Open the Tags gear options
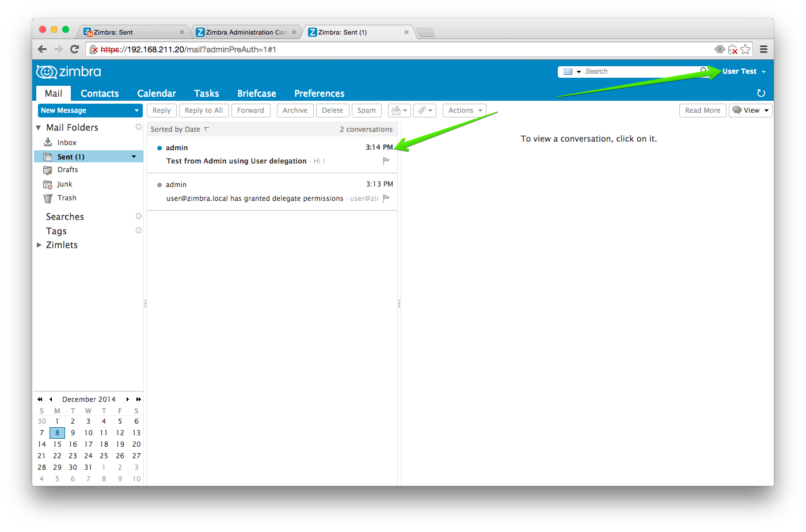Screen dimensions: 806x532 [139, 230]
